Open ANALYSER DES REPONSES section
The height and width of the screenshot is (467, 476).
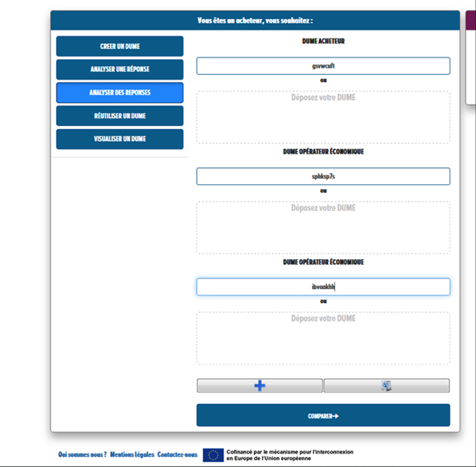pyautogui.click(x=120, y=93)
